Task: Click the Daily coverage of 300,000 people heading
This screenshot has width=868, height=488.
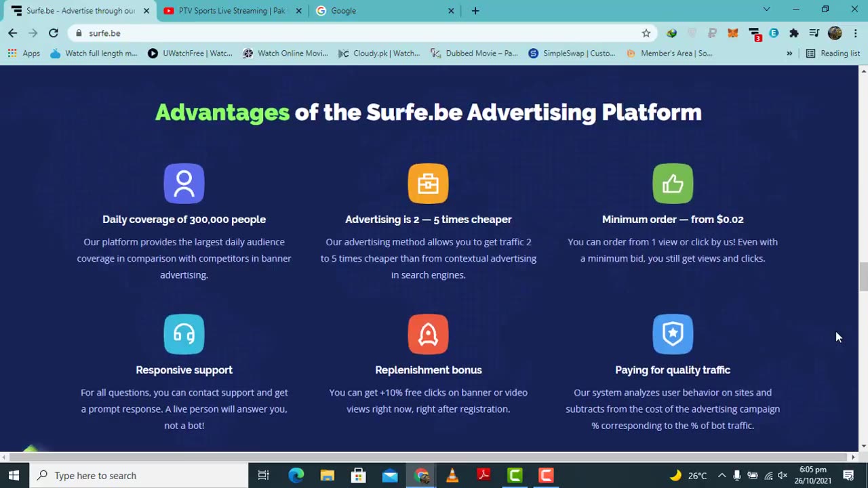Action: point(184,219)
